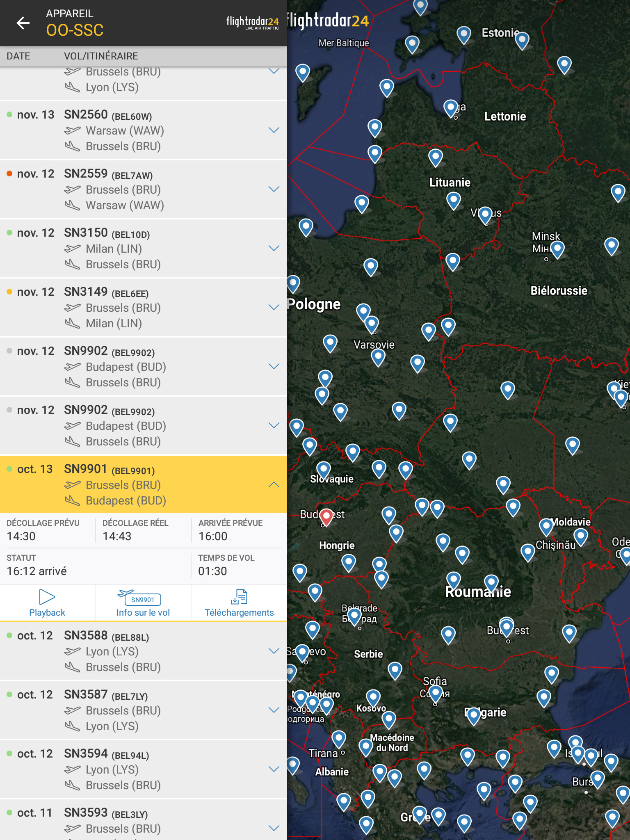
Task: Tap the airport pin at Sofia
Action: (x=435, y=694)
